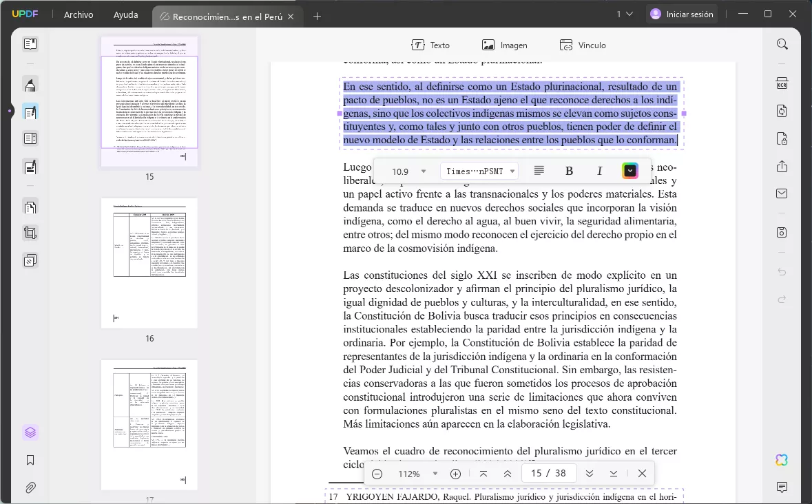Open the Organize Pages tool
Image resolution: width=812 pixels, height=504 pixels.
[30, 138]
